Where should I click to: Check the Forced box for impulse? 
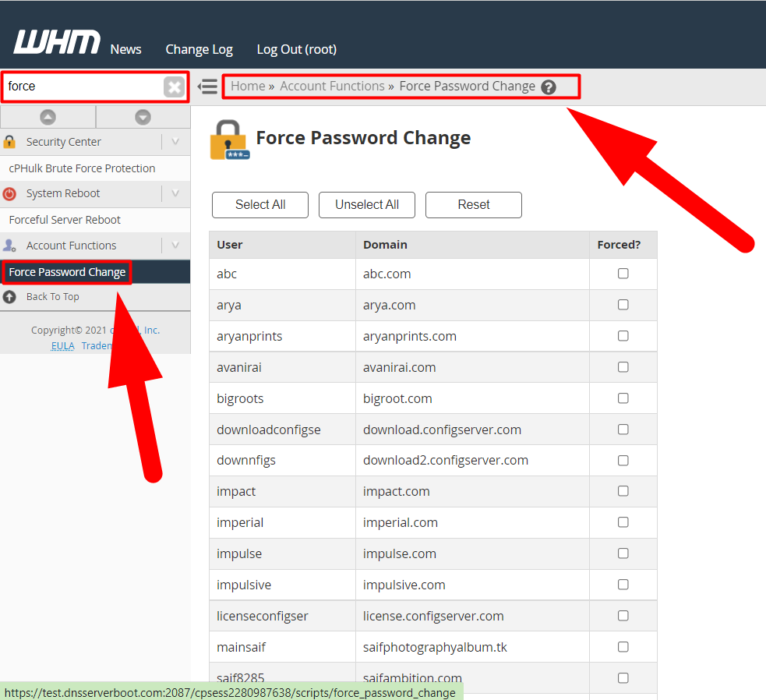point(623,553)
